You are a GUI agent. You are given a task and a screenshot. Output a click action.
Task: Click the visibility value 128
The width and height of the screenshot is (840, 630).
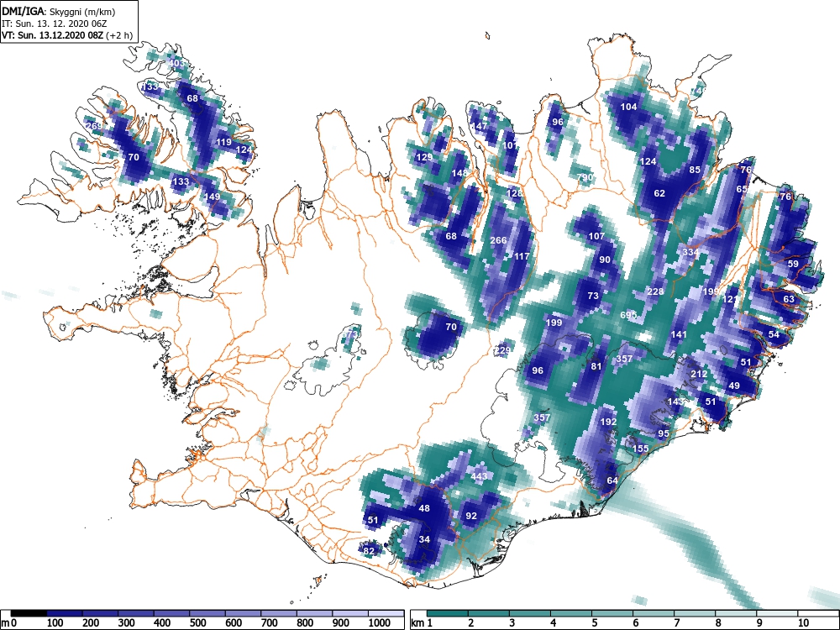point(514,193)
